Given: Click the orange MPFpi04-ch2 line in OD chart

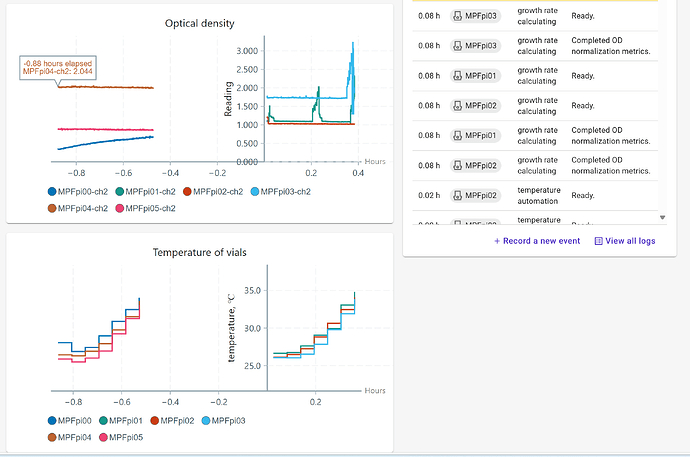Looking at the screenshot, I should 106,87.
